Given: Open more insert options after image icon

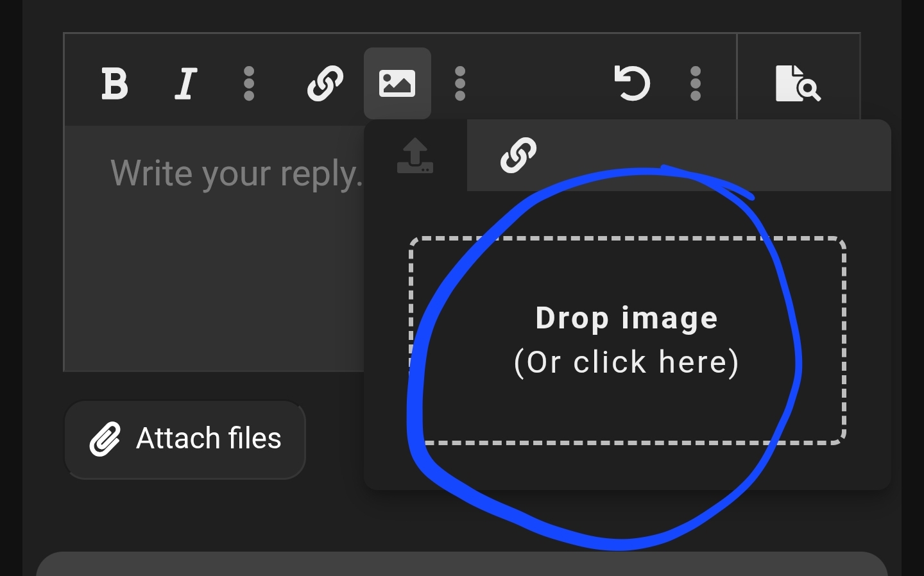Looking at the screenshot, I should pyautogui.click(x=459, y=83).
